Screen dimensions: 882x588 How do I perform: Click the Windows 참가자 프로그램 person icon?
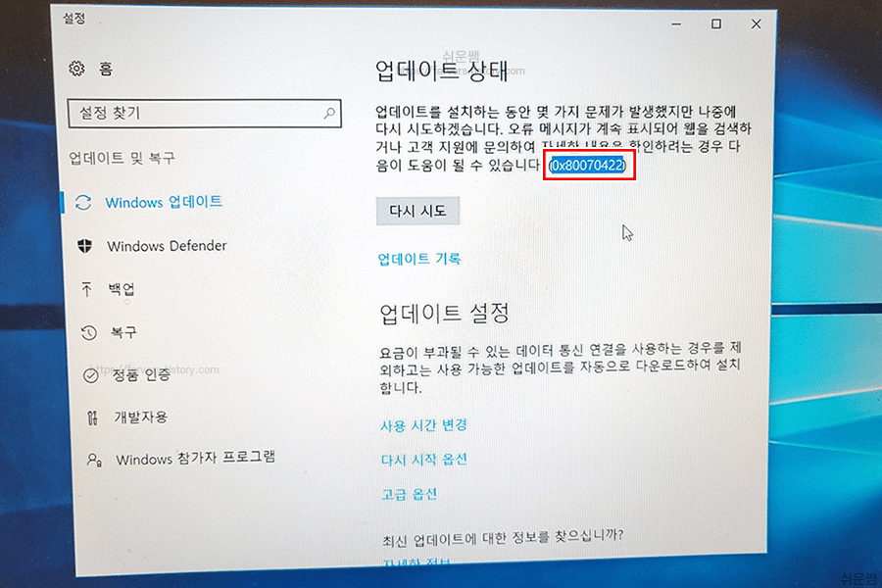(x=94, y=461)
